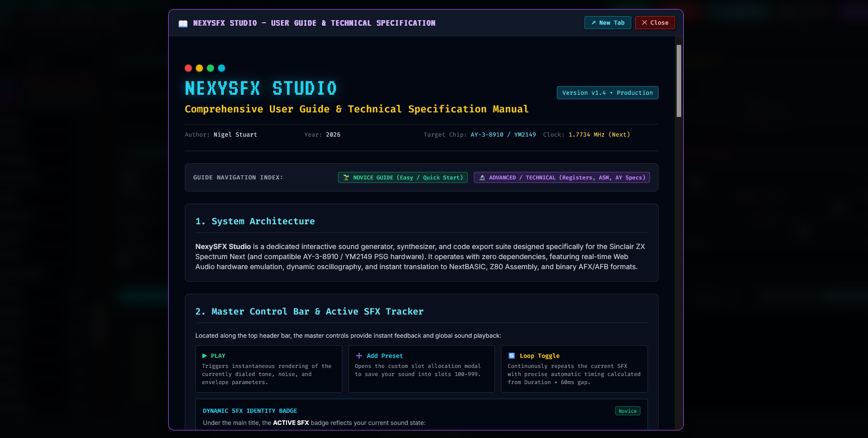Click the Loop Toggle icon
The width and height of the screenshot is (868, 438).
(512, 356)
